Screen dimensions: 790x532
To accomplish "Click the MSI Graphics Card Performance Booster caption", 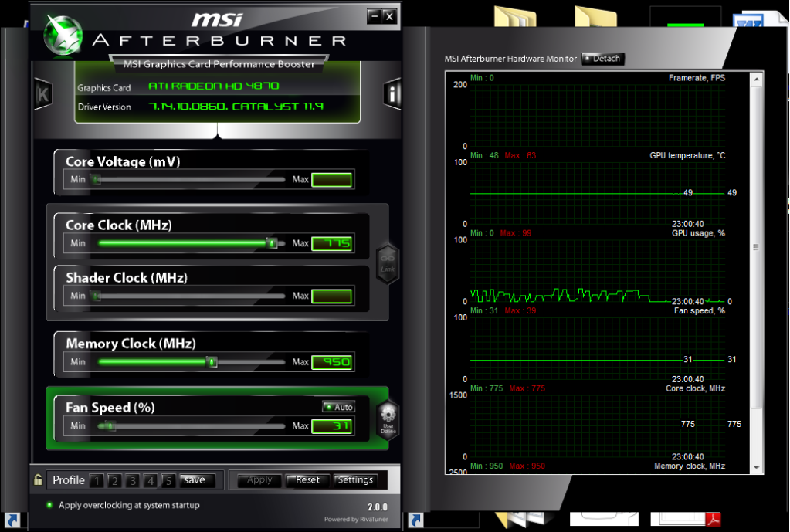I will coord(219,64).
